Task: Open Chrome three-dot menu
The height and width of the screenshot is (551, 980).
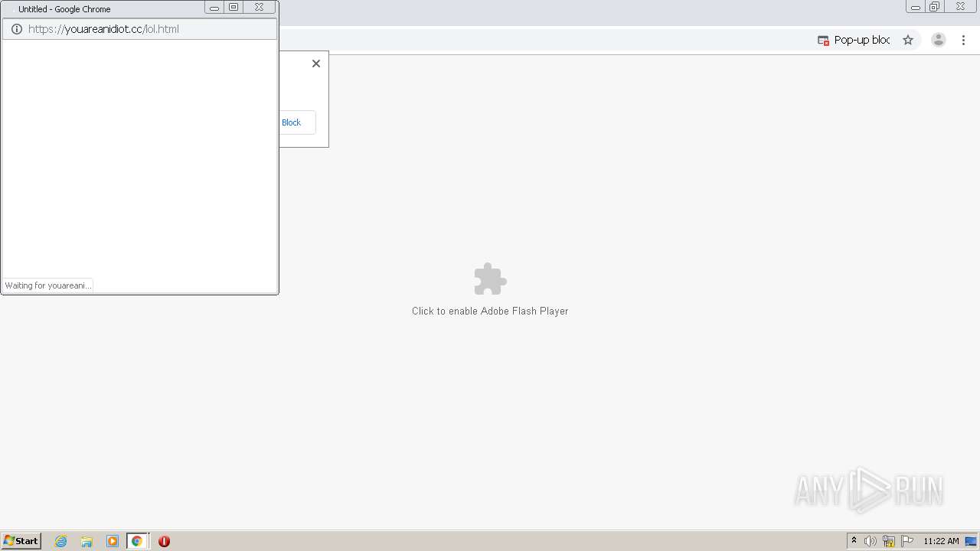Action: (964, 40)
